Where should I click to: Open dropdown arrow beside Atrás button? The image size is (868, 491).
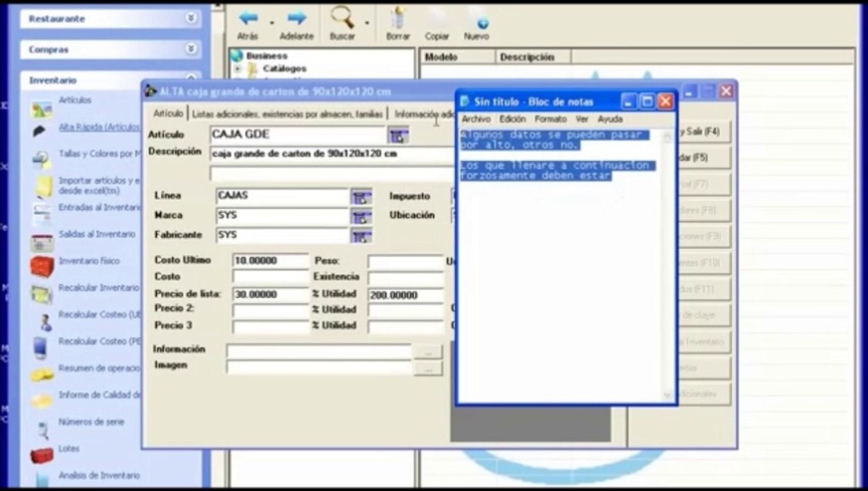tap(272, 22)
